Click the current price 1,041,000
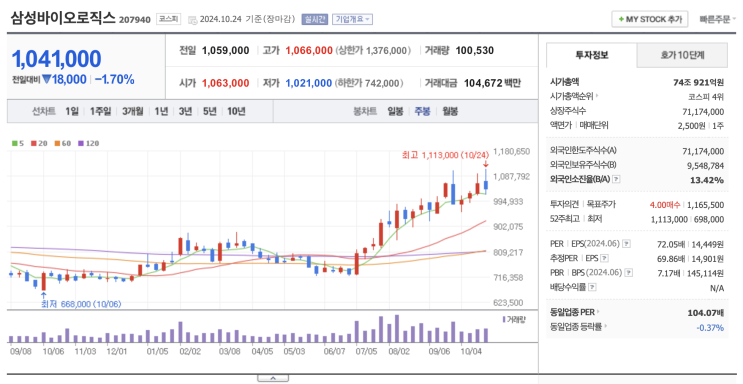 click(x=56, y=59)
